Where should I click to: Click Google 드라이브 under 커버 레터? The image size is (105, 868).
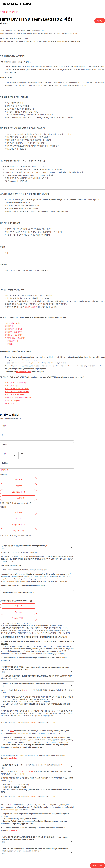click(x=19, y=525)
